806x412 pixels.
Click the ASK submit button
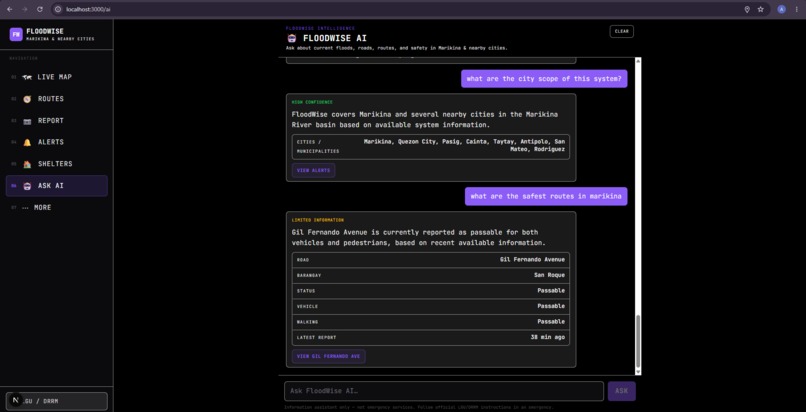tap(621, 391)
